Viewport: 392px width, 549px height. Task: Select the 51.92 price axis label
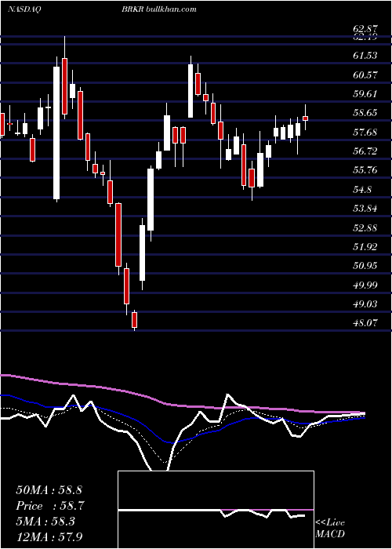(366, 247)
